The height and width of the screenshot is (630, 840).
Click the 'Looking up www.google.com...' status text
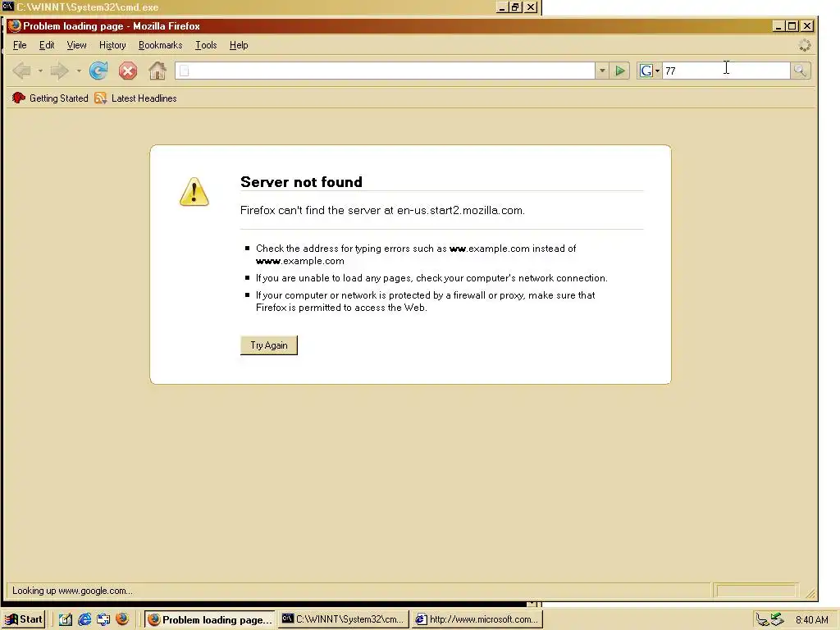click(x=72, y=591)
